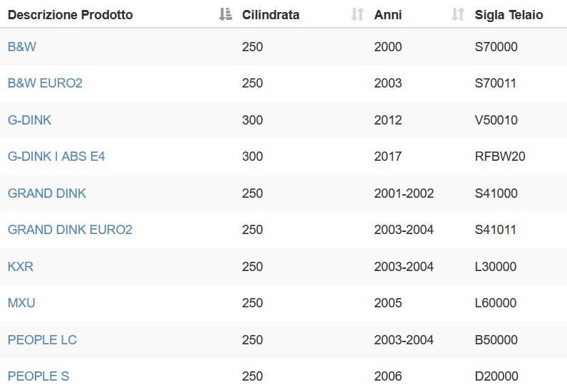Image resolution: width=567 pixels, height=392 pixels.
Task: Open the G-DINK I ABS E4 link
Action: click(56, 157)
